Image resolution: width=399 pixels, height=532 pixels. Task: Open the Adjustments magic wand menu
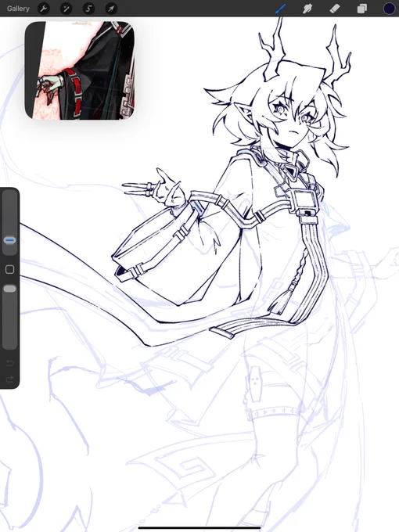point(66,9)
